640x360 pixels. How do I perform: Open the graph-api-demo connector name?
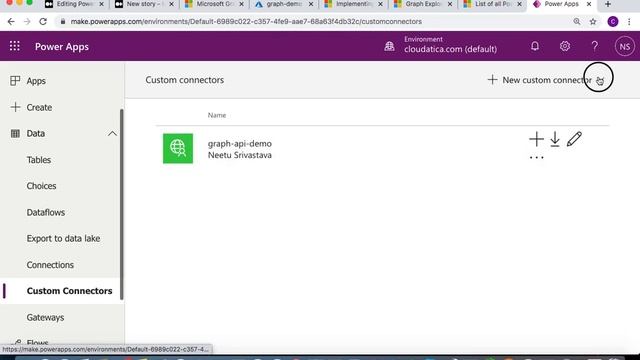pos(240,144)
